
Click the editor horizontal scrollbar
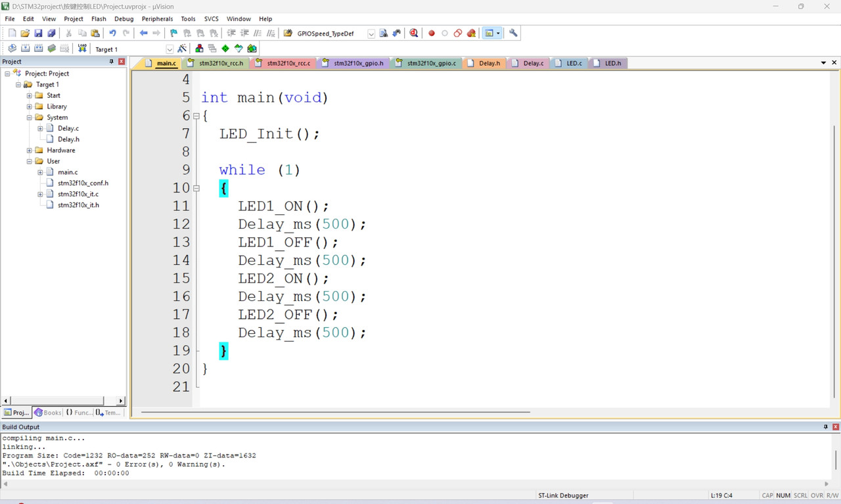(x=335, y=412)
